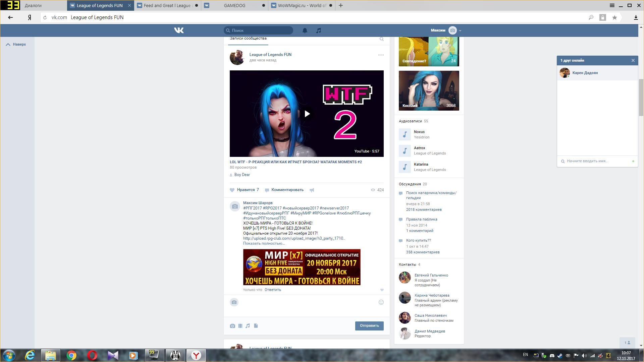Open post options three-dots menu
Screen dimensions: 644x362
pos(381,55)
